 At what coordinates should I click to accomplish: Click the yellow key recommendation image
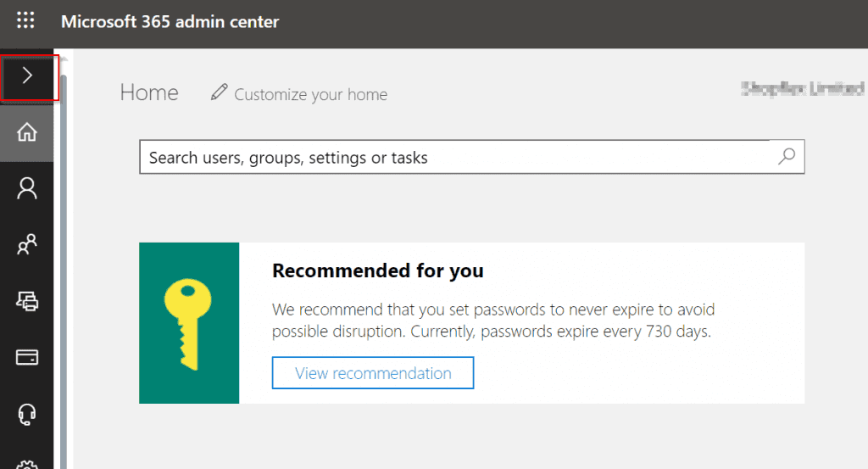[x=189, y=323]
